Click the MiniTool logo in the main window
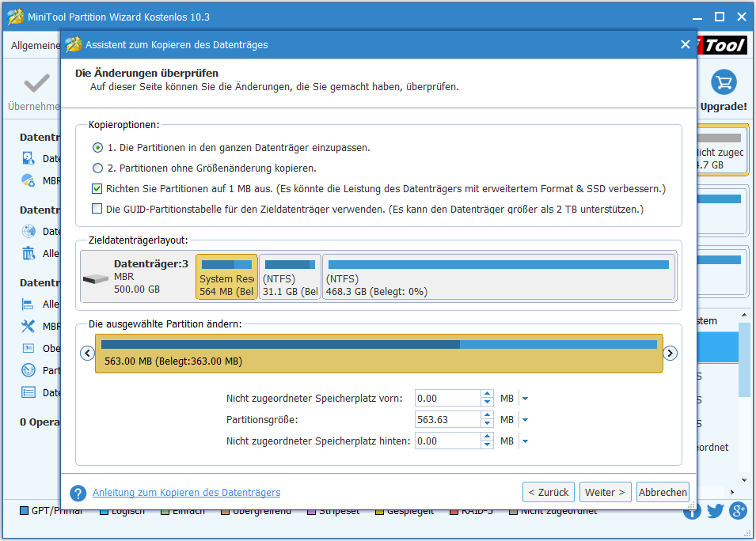Viewport: 756px width, 541px height. pos(722,45)
